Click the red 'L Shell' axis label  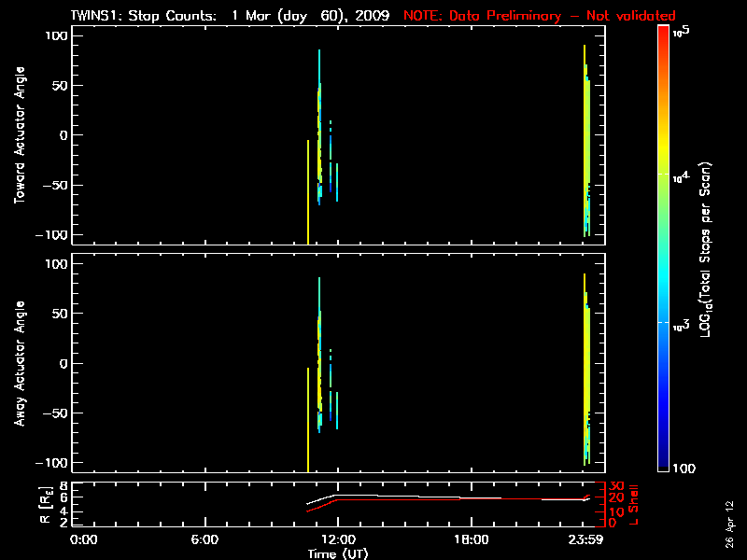pos(634,503)
